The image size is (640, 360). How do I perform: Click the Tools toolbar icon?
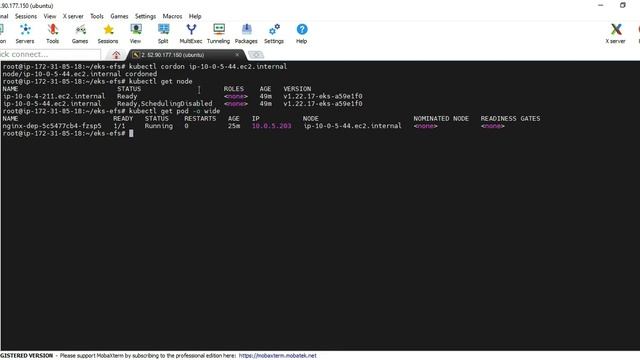52,33
